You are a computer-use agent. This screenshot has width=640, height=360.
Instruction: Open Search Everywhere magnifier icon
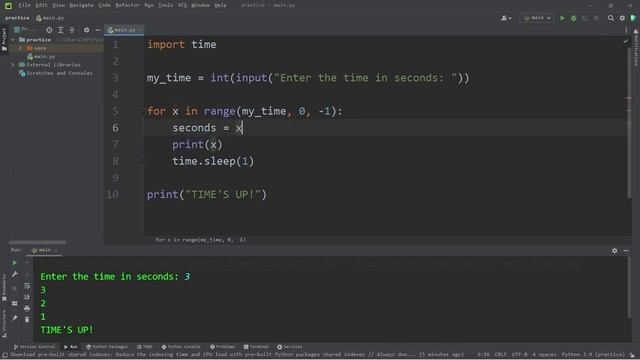[x=611, y=18]
